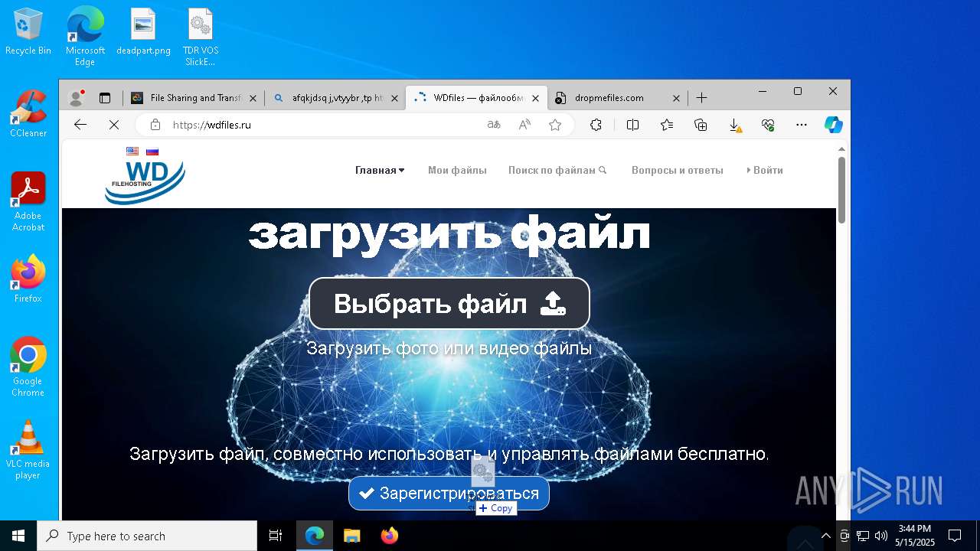
Task: Open Collections icon in toolbar
Action: pos(701,125)
